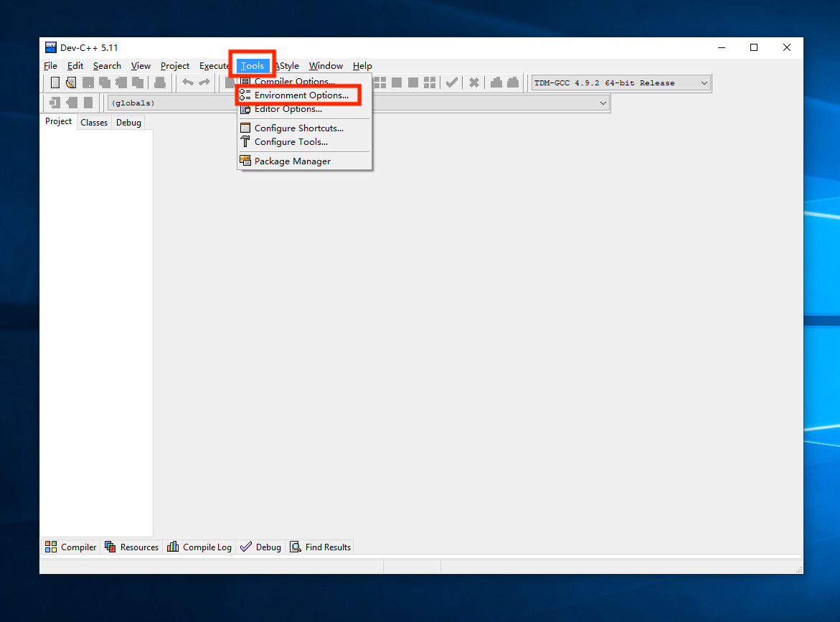840x622 pixels.
Task: Click the Stop Execution X icon
Action: pyautogui.click(x=474, y=83)
